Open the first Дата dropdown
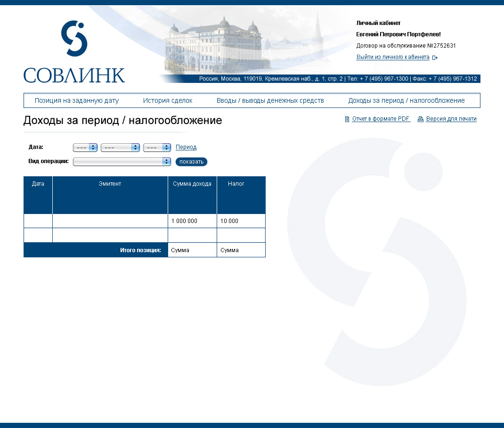Screen dimensions: 504x428 click(85, 148)
